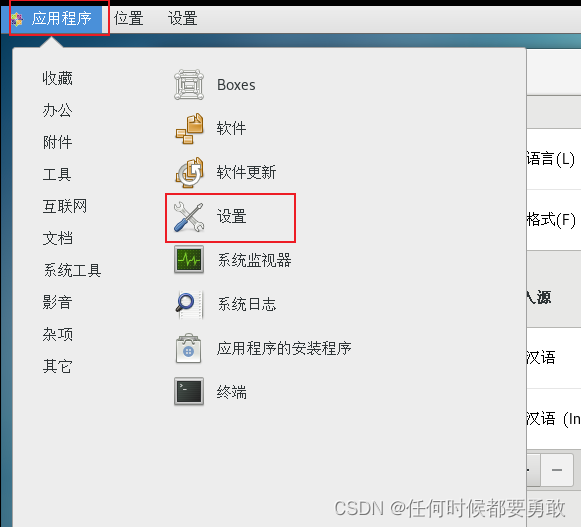This screenshot has width=581, height=527.
Task: Click the 设置 wrench and screwdriver icon
Action: tap(189, 216)
